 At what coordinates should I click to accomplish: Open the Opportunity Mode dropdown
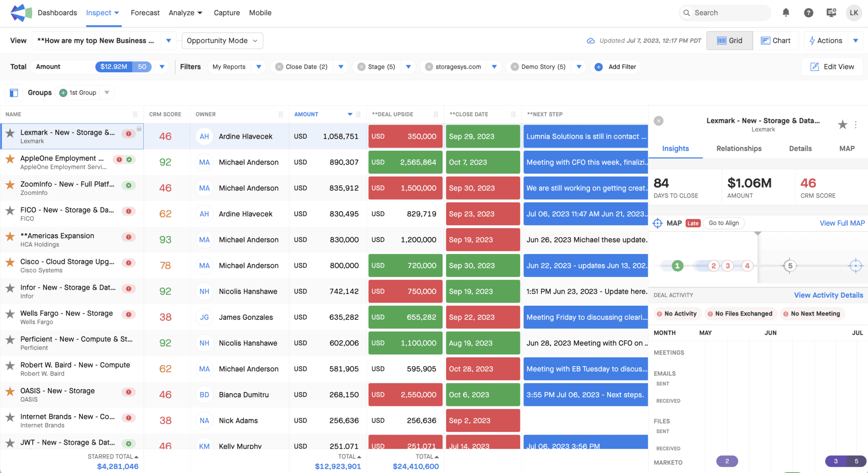223,41
